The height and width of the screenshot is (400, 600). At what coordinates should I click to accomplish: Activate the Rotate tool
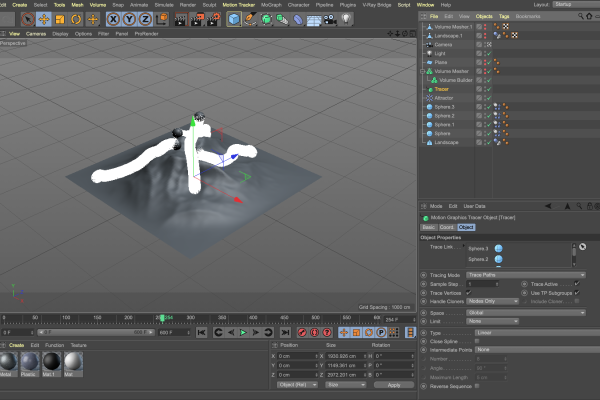pyautogui.click(x=76, y=19)
